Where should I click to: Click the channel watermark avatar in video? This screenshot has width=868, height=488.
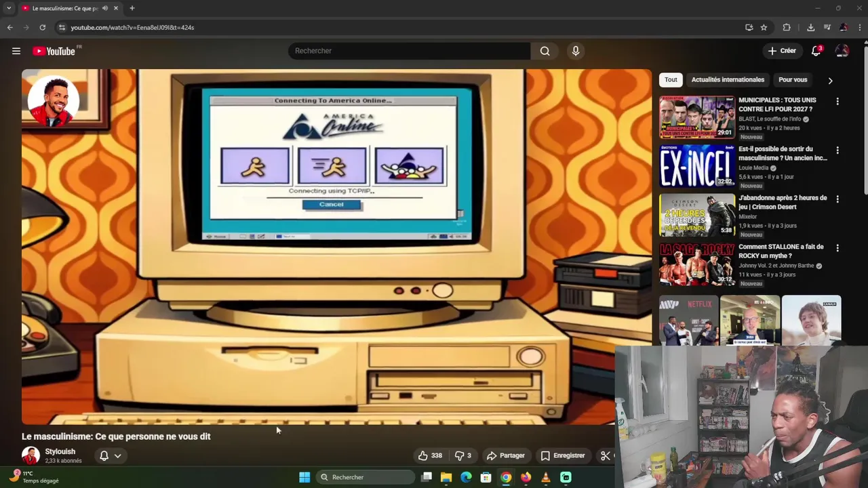point(53,101)
